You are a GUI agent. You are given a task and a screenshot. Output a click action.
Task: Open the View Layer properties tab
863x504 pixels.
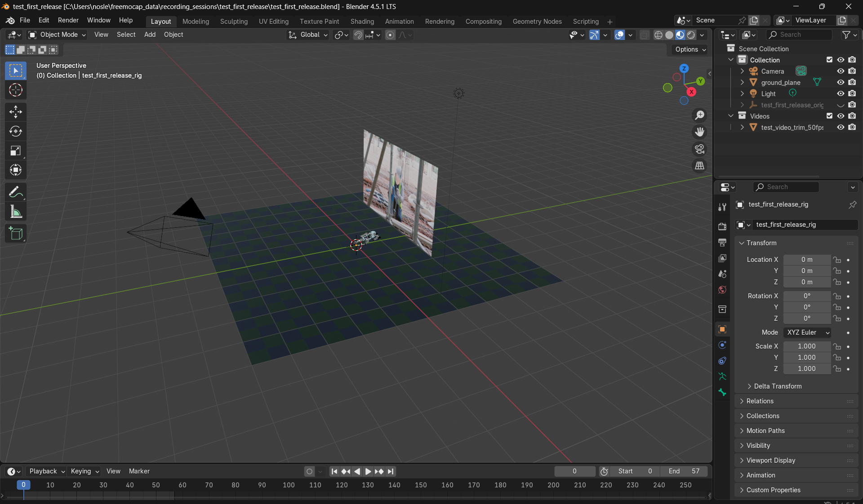[722, 258]
